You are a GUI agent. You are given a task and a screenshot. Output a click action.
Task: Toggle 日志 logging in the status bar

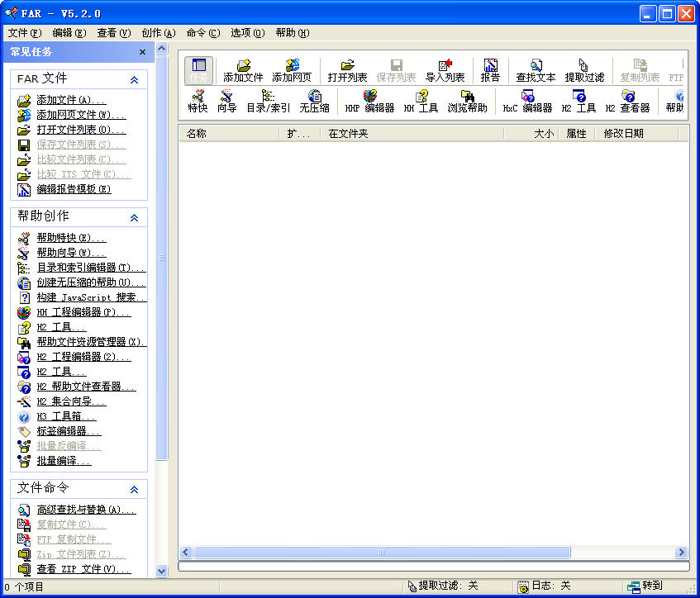(x=544, y=586)
